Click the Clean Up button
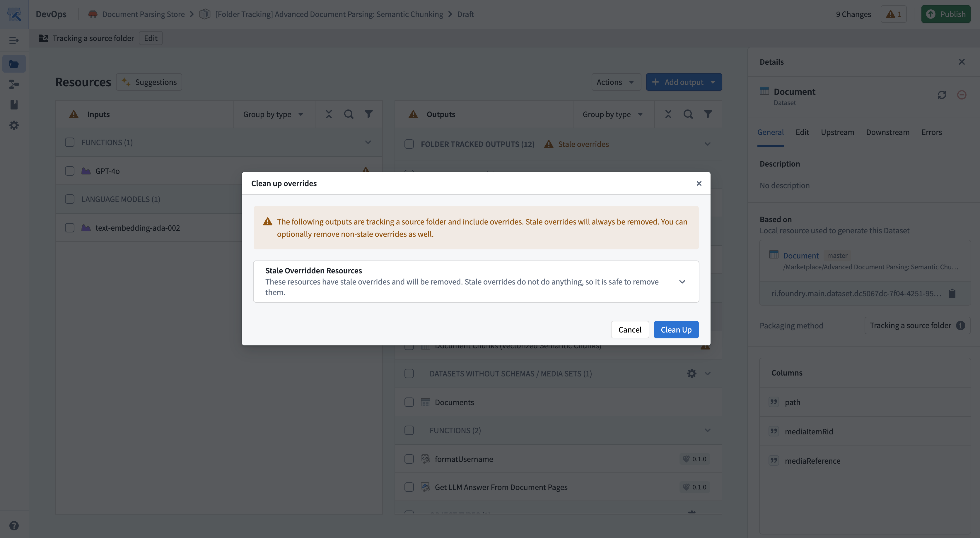980x538 pixels. [676, 329]
